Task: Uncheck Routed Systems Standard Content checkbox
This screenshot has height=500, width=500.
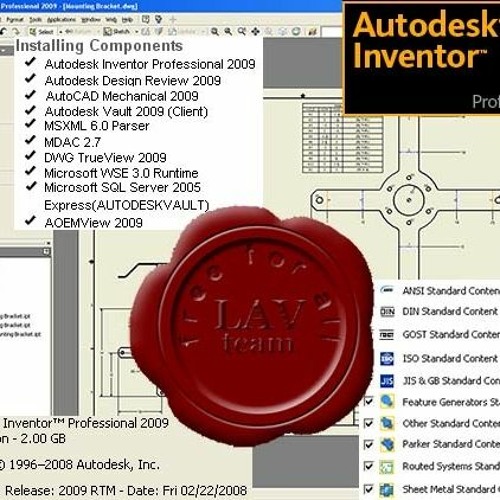Action: tap(369, 466)
